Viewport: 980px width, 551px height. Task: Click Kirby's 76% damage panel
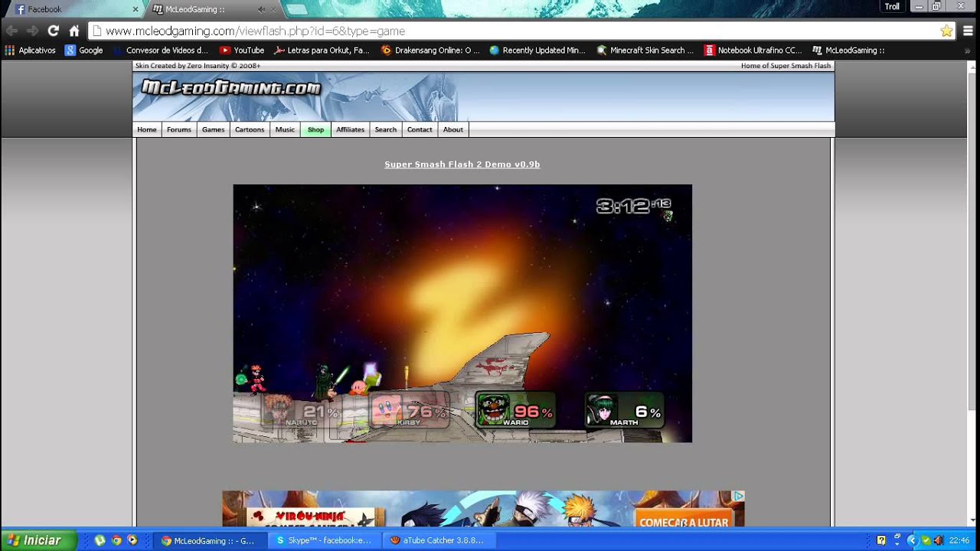point(410,410)
